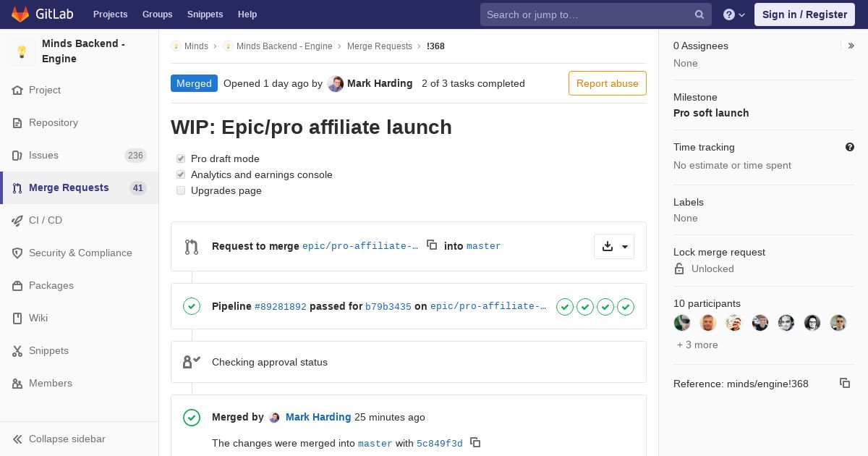Select Merge Requests sidebar item
The width and height of the screenshot is (868, 456).
coord(79,187)
